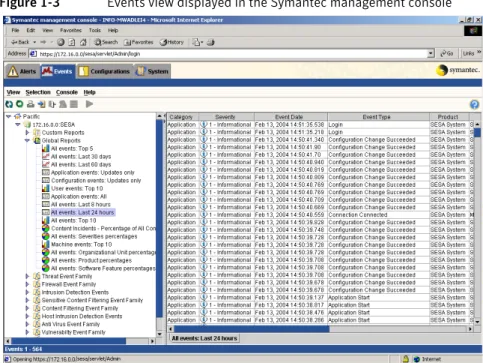Expand the Intrusion Detection Events node
This screenshot has width=483, height=363.
[28, 292]
